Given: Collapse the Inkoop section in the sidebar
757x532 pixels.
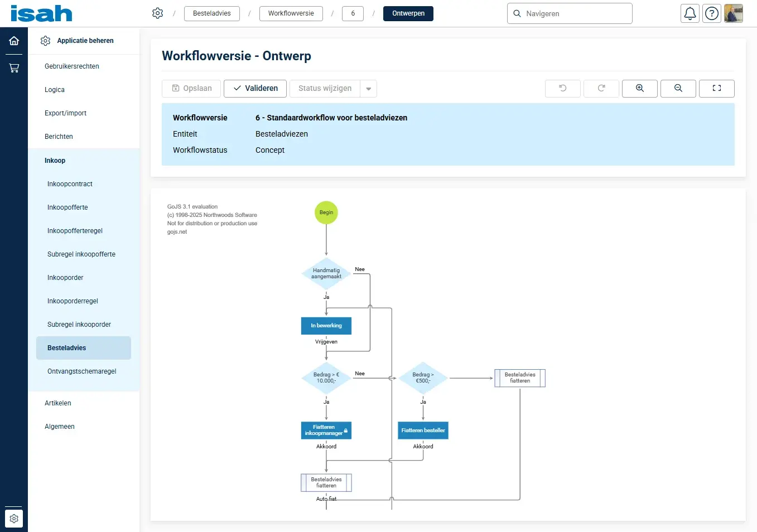Looking at the screenshot, I should (55, 161).
